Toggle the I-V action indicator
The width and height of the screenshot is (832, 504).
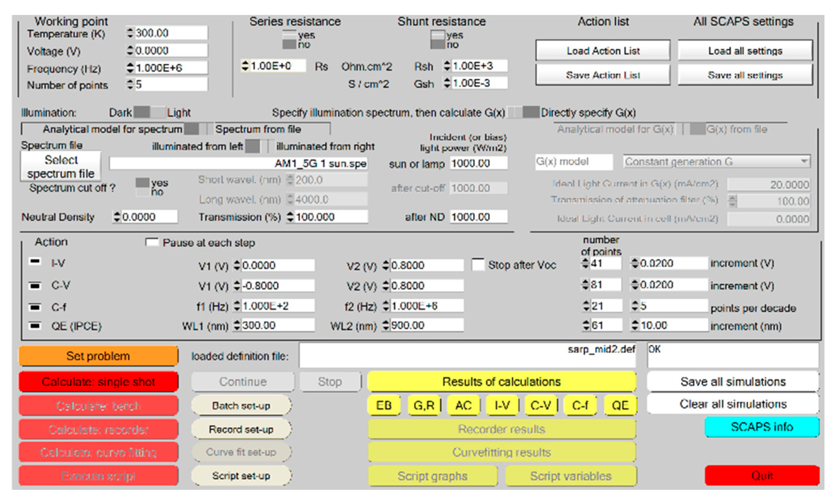coord(35,262)
